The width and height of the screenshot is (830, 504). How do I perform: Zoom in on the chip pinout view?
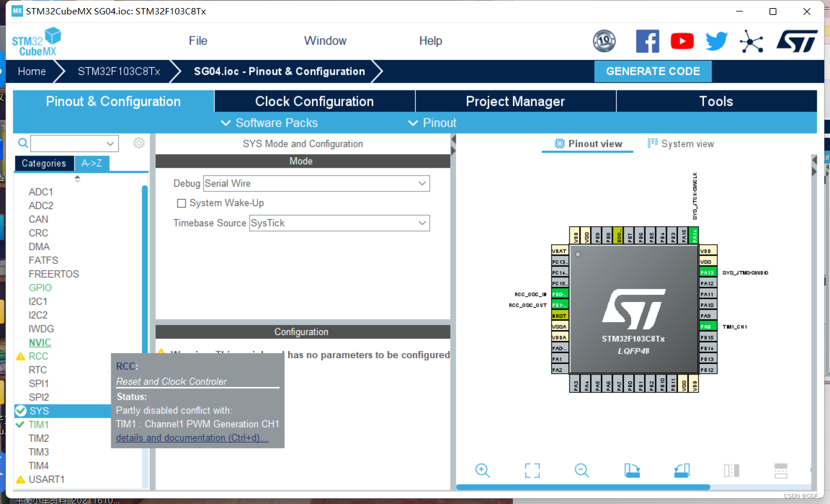482,471
